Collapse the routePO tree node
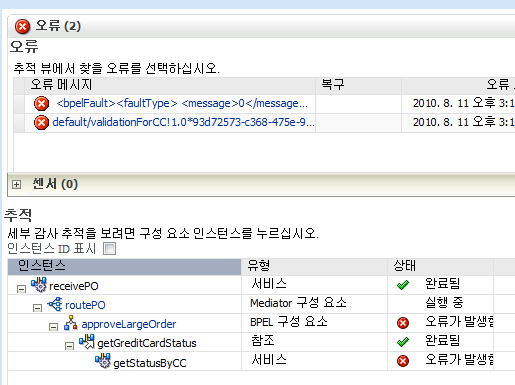Image resolution: width=515 pixels, height=385 pixels. click(37, 308)
